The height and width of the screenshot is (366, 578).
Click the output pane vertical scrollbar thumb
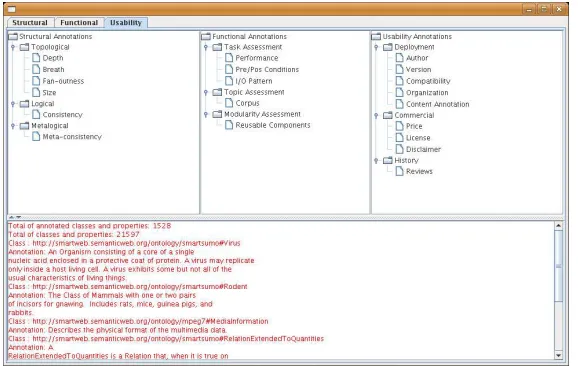[x=558, y=265]
